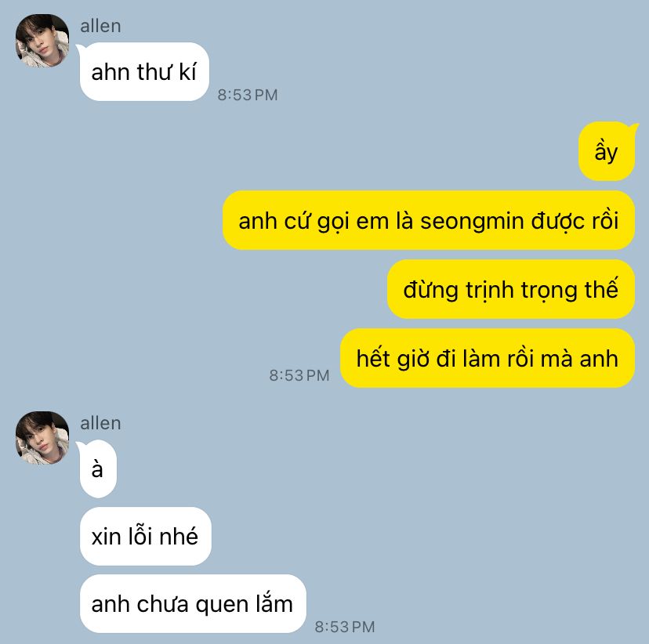Tap the message 'anh cứ gọi em là seongmin được rồi'
649x644 pixels.
point(429,220)
